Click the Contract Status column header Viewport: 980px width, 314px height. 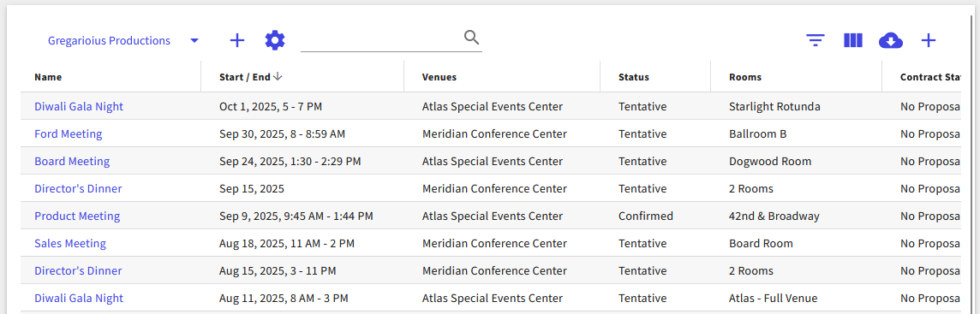pyautogui.click(x=930, y=77)
